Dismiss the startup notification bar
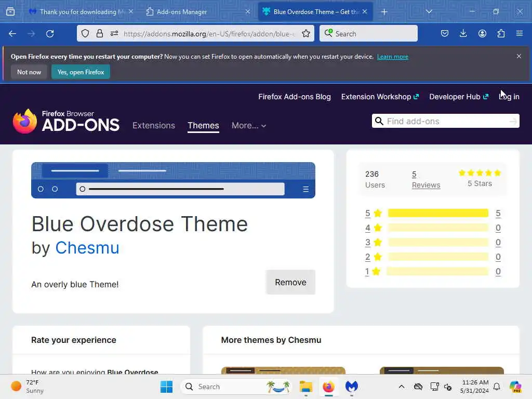 pyautogui.click(x=519, y=56)
